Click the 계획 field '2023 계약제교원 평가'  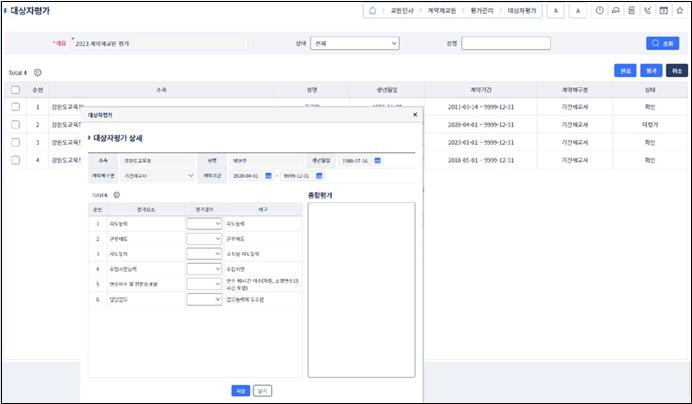(159, 43)
